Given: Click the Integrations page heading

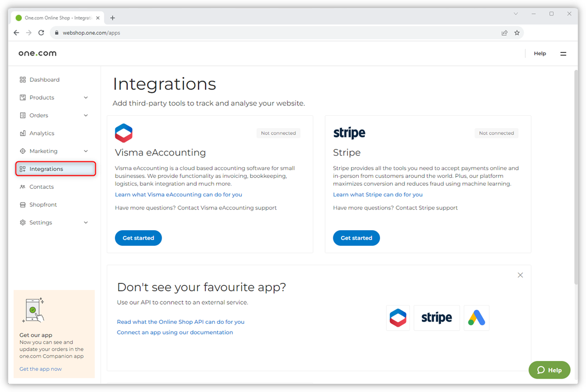Looking at the screenshot, I should [x=165, y=84].
